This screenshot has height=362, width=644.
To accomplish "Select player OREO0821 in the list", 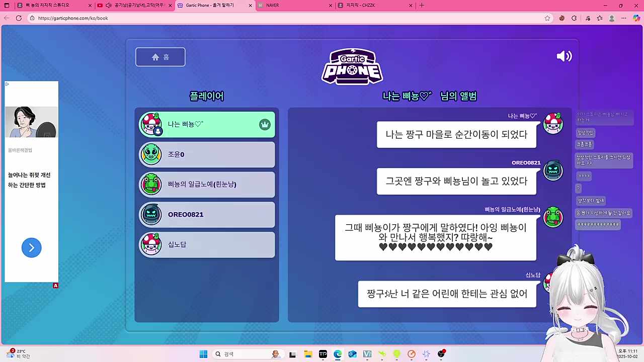I will [207, 215].
